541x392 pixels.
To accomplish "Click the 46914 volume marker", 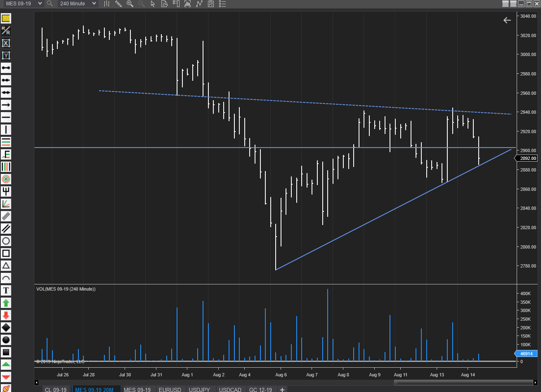I will [526, 353].
